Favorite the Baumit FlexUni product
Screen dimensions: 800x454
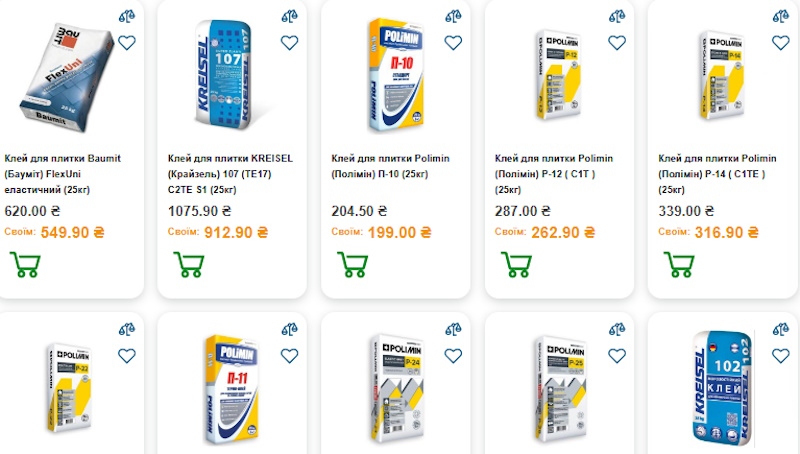[127, 43]
